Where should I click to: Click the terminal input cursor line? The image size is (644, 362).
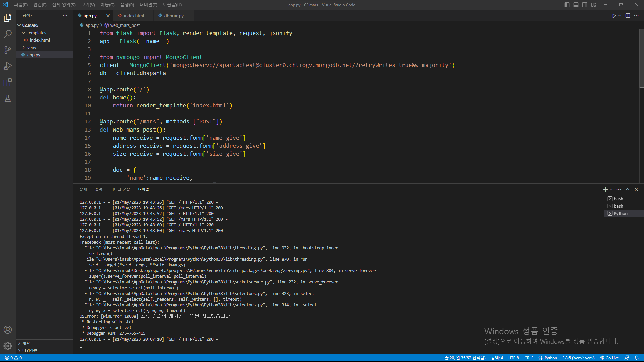(81, 345)
